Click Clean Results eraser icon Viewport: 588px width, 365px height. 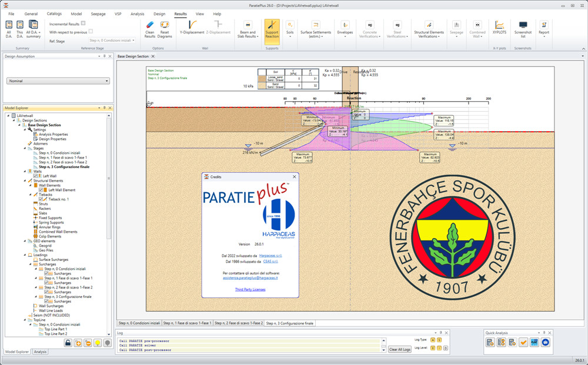click(149, 25)
